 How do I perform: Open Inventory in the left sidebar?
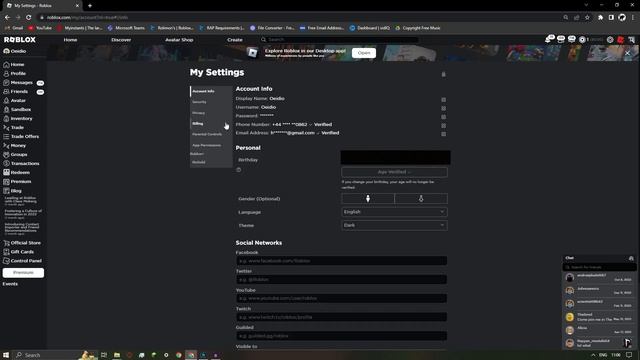click(x=18, y=118)
